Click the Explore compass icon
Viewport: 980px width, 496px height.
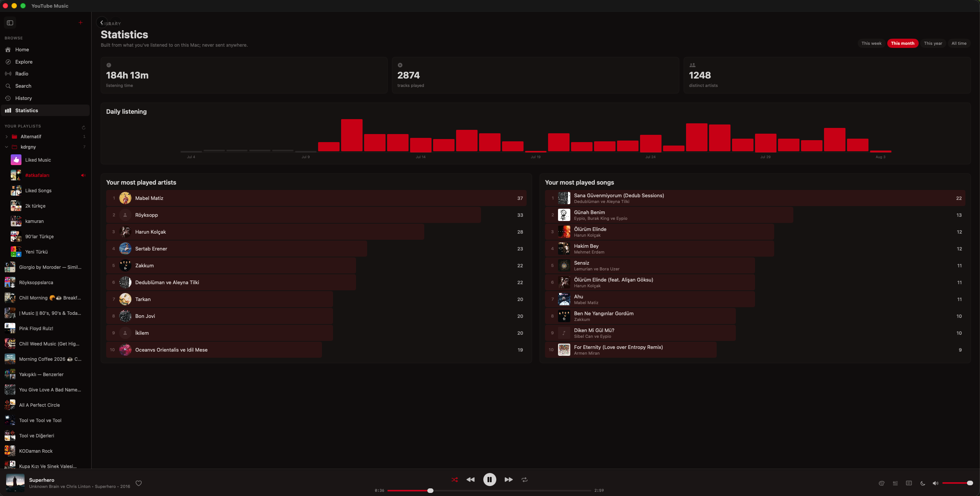click(8, 62)
